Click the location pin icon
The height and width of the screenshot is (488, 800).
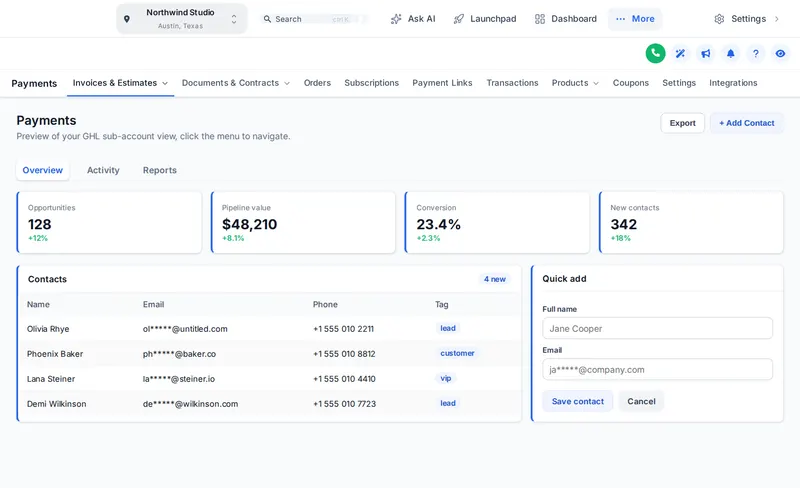point(127,19)
